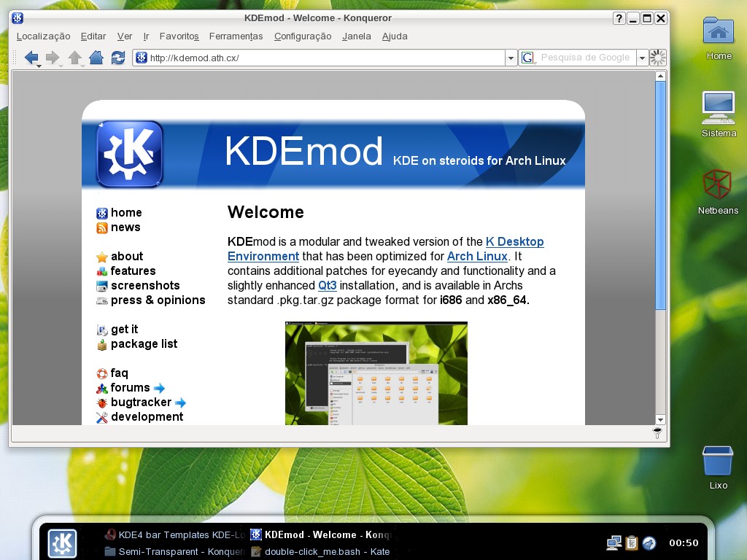Open the get it sidebar link
This screenshot has height=560, width=747.
coord(124,329)
